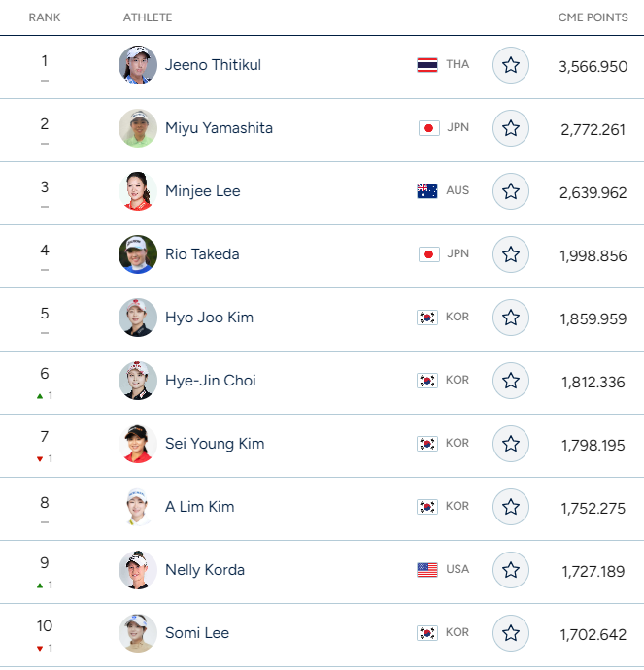Screen dimensions: 644x670
Task: Click Nelly Korda's star icon
Action: [511, 571]
